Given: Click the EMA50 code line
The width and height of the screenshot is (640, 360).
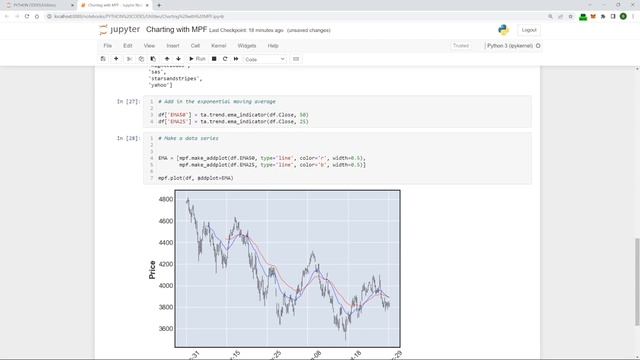Looking at the screenshot, I should click(x=233, y=115).
